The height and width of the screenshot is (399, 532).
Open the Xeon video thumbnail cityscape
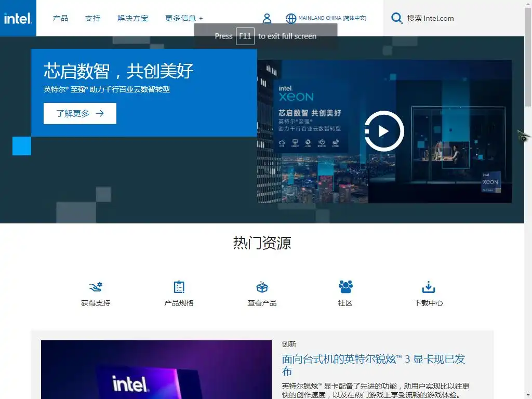(x=384, y=131)
